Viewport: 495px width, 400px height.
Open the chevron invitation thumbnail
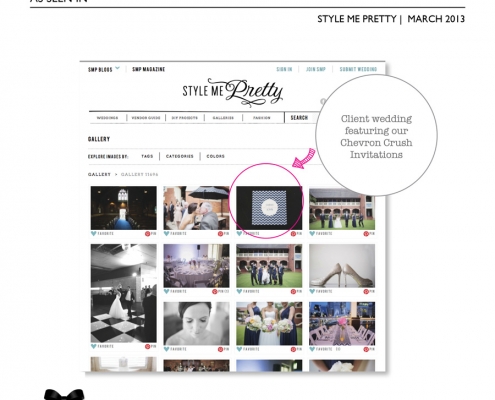tap(269, 208)
